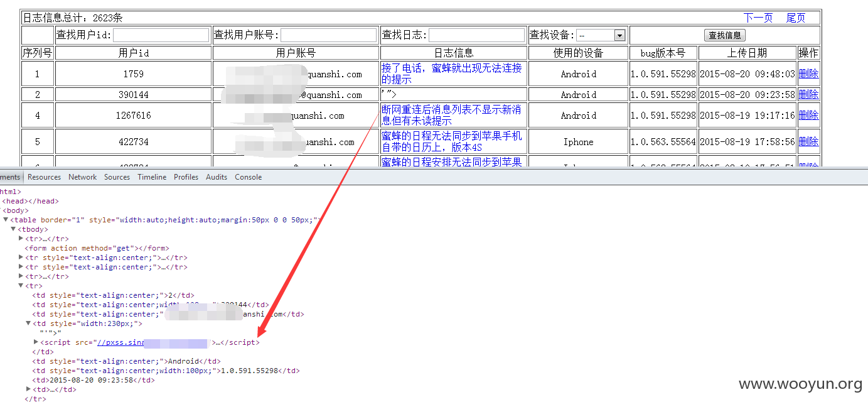
Task: Select the td node containing 2015-08-20 09:23:58
Action: tap(94, 380)
